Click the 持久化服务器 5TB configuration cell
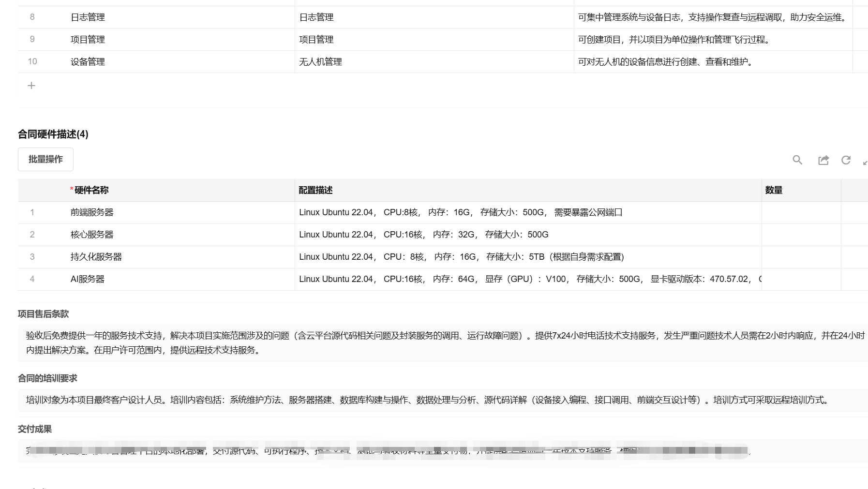Image resolution: width=868 pixels, height=489 pixels. tap(528, 257)
